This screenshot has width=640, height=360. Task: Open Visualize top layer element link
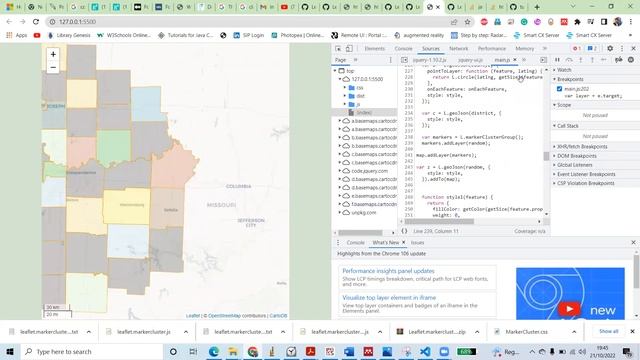coord(389,298)
